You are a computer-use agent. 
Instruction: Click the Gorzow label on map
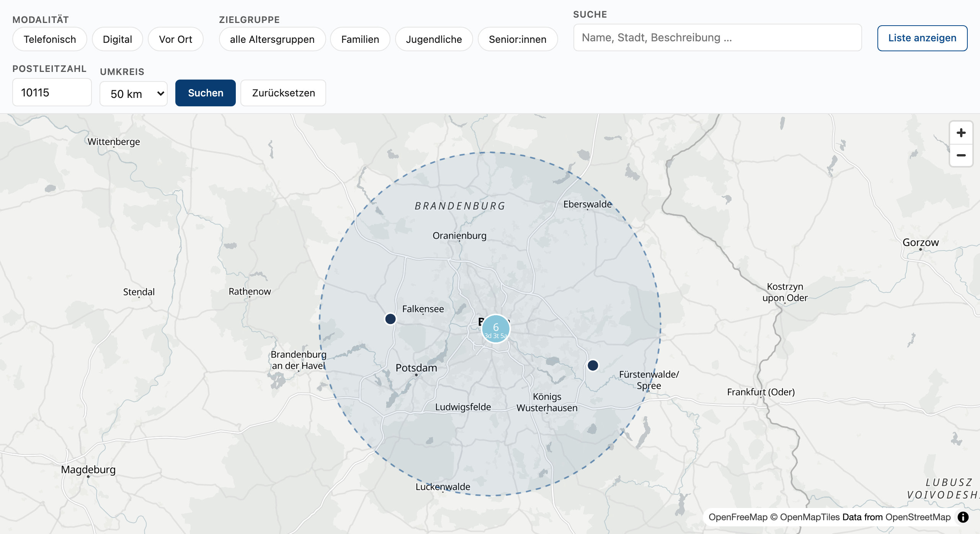coord(920,243)
